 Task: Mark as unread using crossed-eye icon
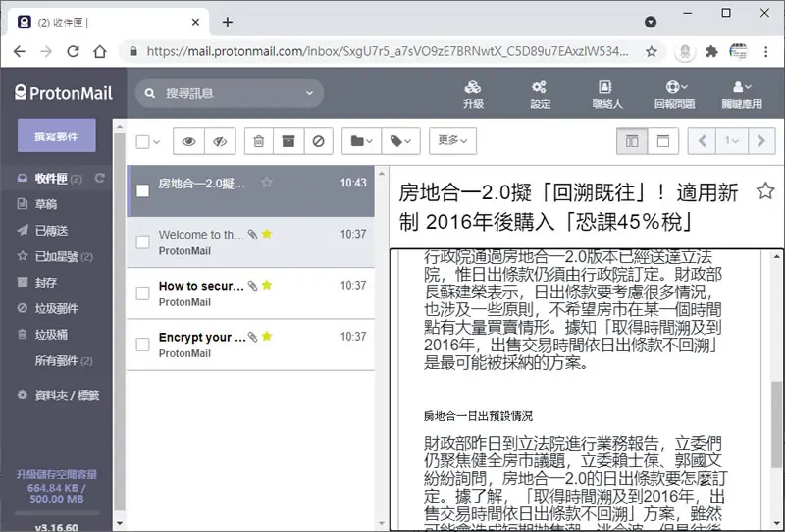220,141
